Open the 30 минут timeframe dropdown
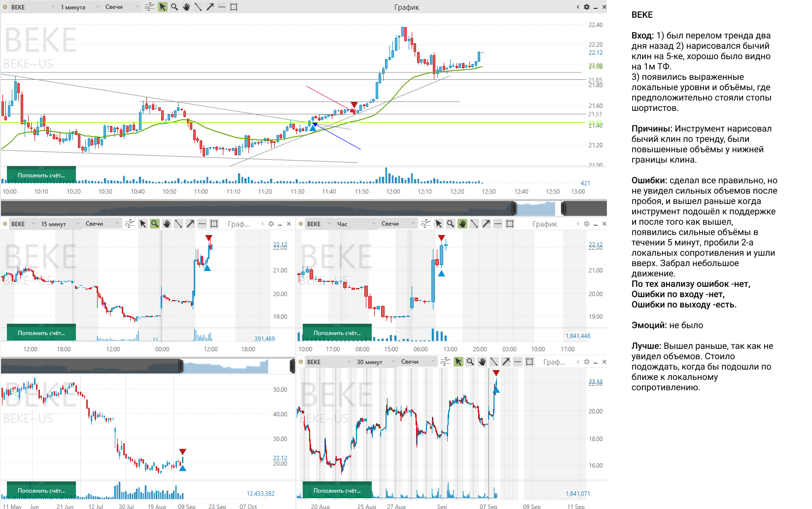812x509 pixels. (x=375, y=362)
